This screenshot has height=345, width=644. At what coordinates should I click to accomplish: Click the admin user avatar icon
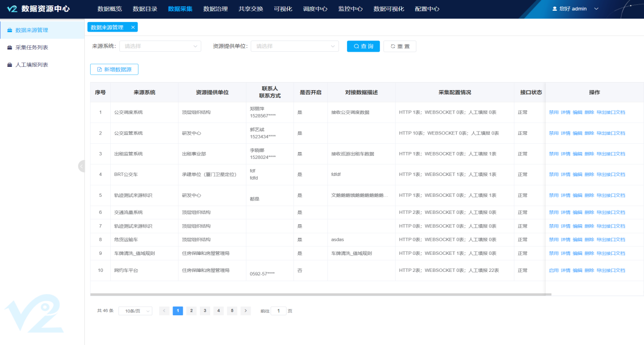[554, 9]
